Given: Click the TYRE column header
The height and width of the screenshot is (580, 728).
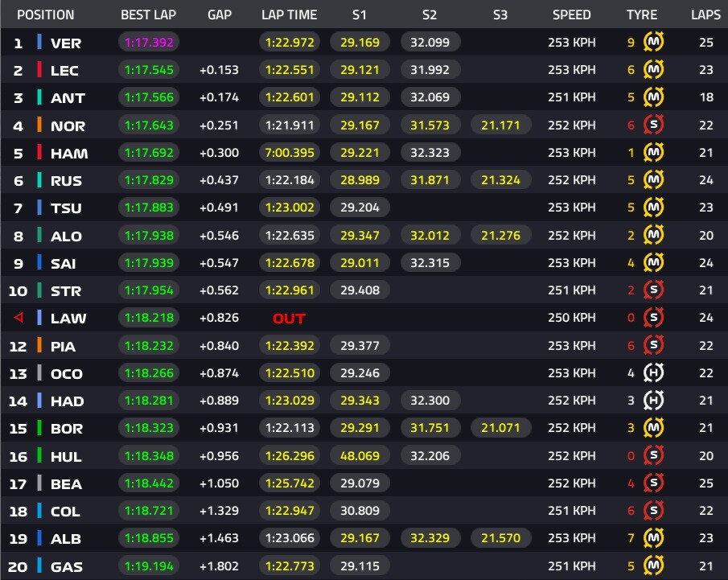Looking at the screenshot, I should (642, 14).
